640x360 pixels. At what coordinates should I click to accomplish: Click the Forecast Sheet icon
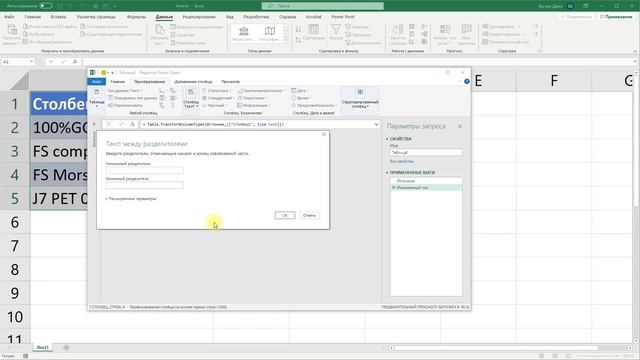tap(466, 29)
